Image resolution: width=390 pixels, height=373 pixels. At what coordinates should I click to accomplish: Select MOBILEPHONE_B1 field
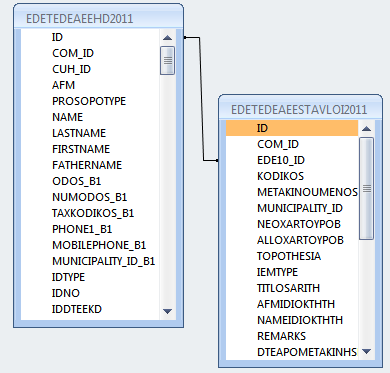(x=90, y=245)
